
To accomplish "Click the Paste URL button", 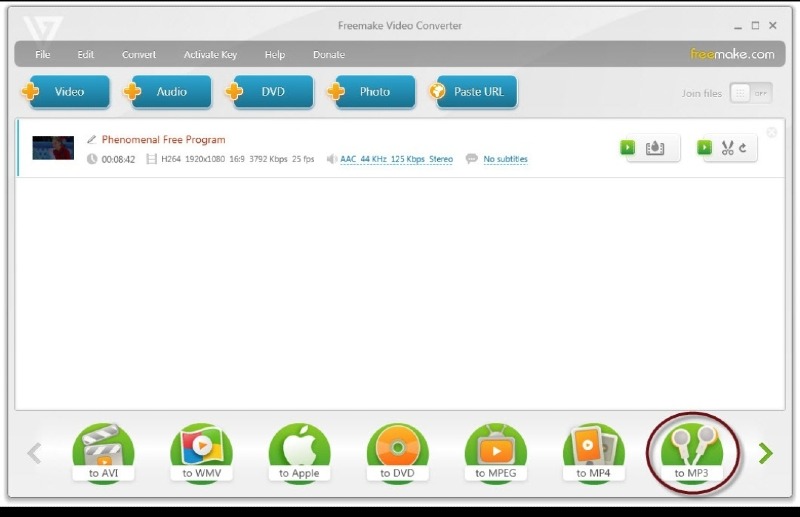I will pyautogui.click(x=473, y=92).
